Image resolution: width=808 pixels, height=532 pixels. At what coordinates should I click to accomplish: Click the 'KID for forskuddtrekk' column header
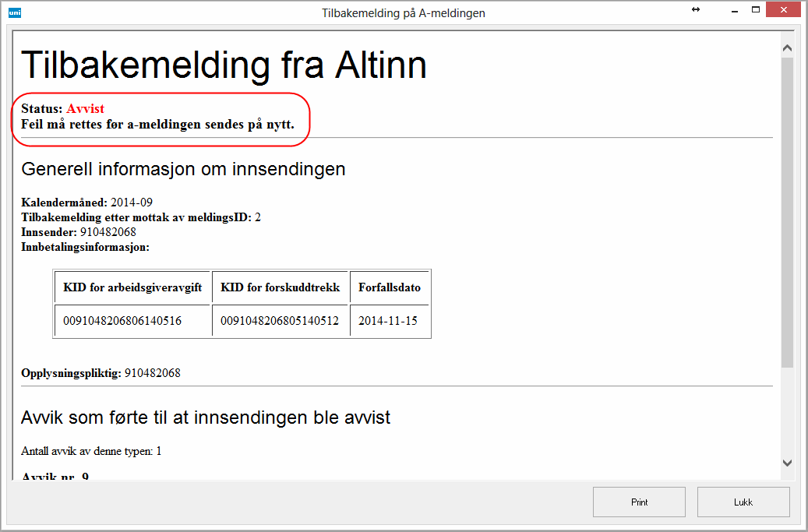click(281, 287)
